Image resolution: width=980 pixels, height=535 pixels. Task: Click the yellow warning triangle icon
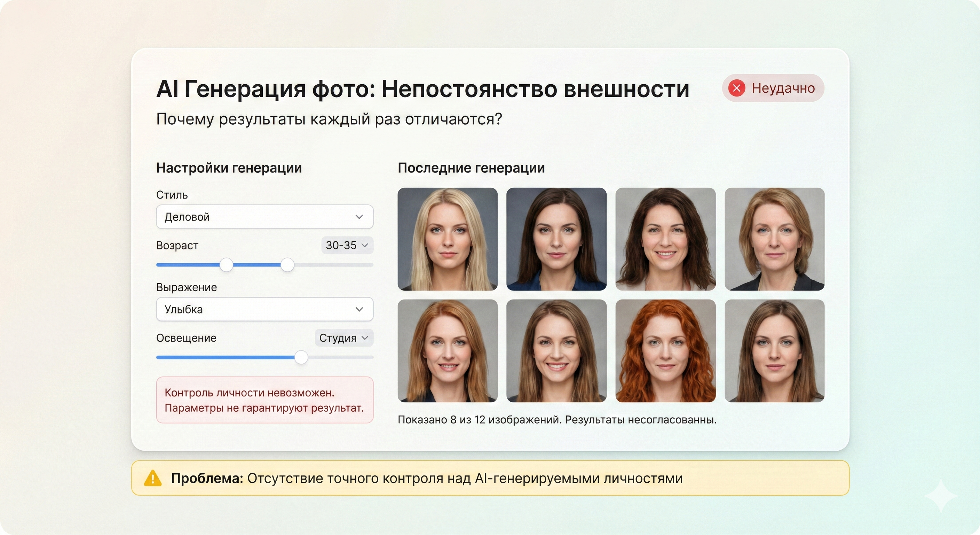(152, 478)
